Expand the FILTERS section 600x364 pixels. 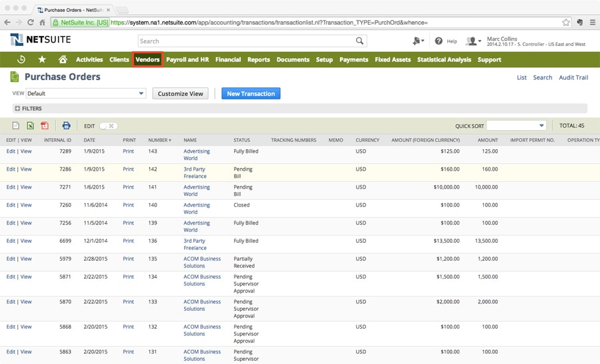(17, 109)
